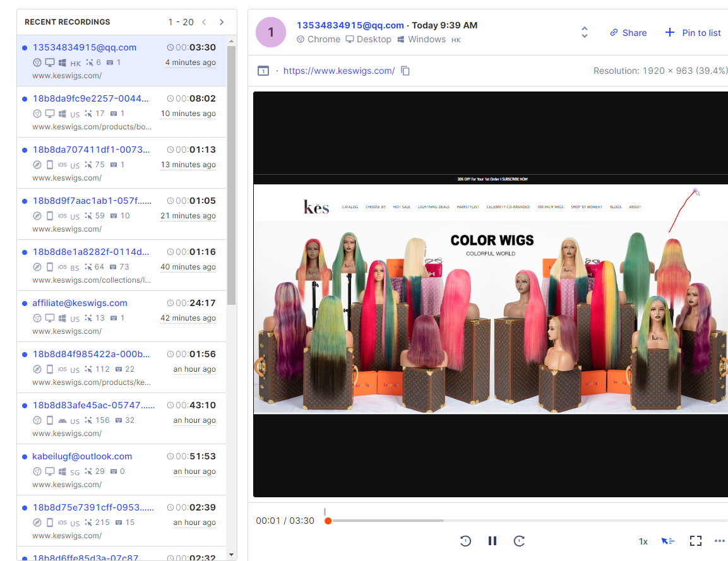Click 100 INCH WIGS menu item
Viewport: 728px width, 561px height.
[x=550, y=207]
